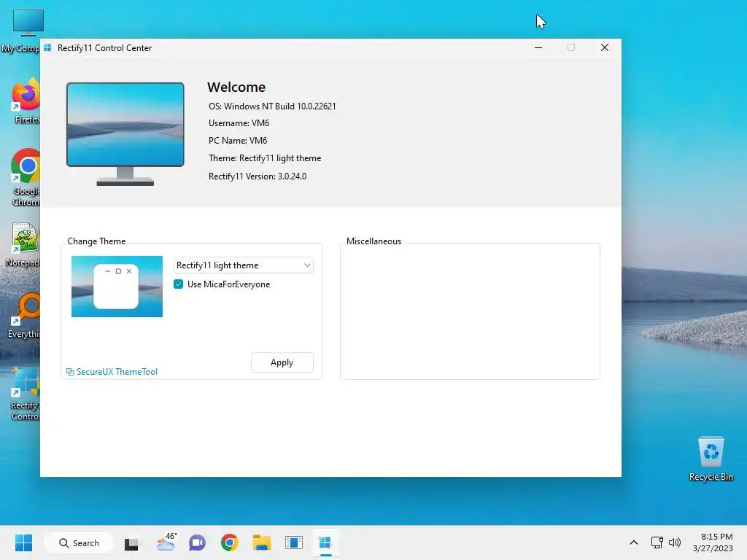The height and width of the screenshot is (560, 747).
Task: Open the network status tray icon
Action: pyautogui.click(x=657, y=542)
